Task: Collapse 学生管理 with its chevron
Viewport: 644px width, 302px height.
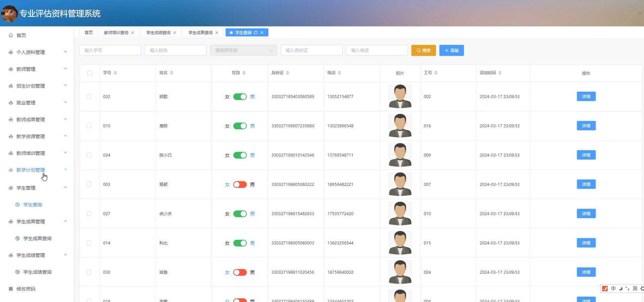Action: coord(65,187)
